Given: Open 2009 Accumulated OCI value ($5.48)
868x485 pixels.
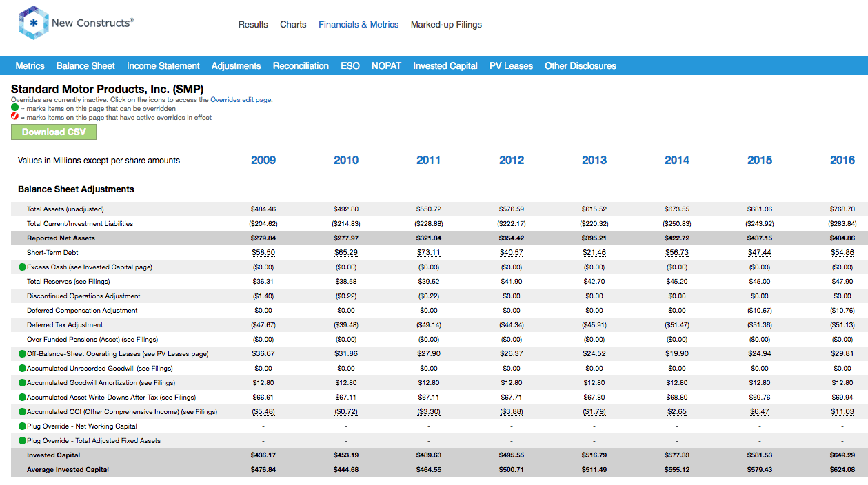Looking at the screenshot, I should point(263,412).
